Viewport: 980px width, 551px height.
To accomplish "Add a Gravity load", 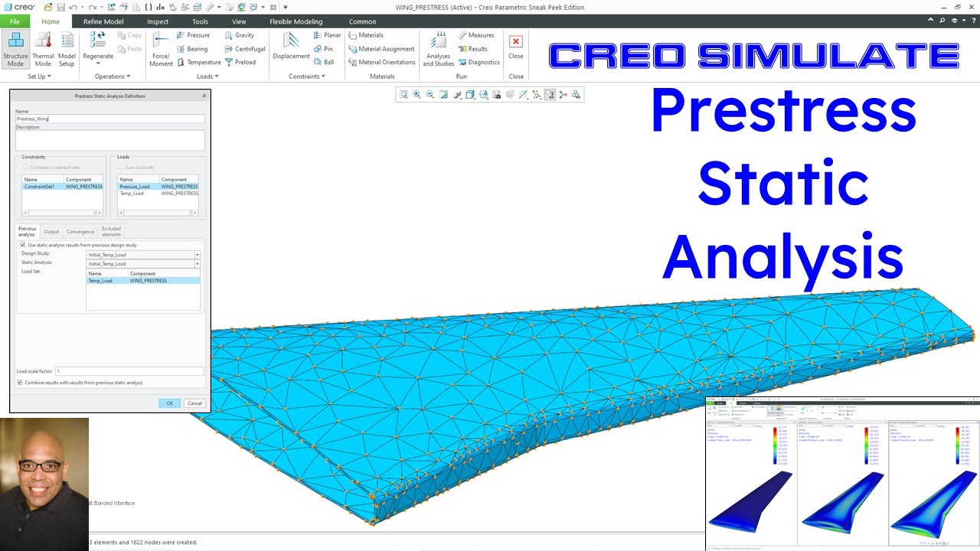I will coord(239,35).
